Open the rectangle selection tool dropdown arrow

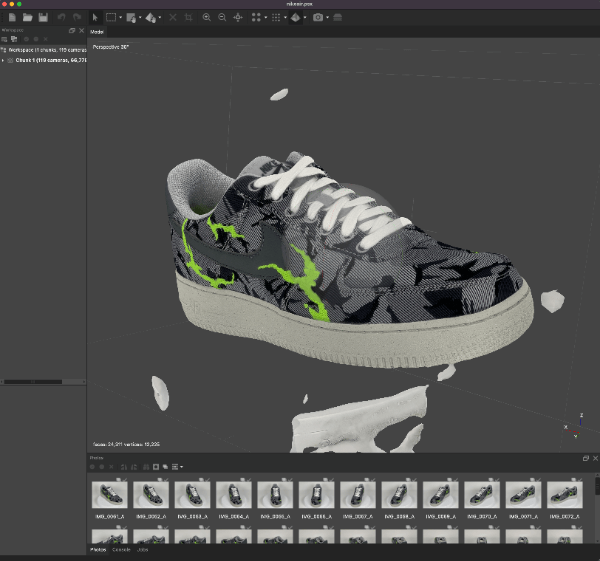point(120,18)
